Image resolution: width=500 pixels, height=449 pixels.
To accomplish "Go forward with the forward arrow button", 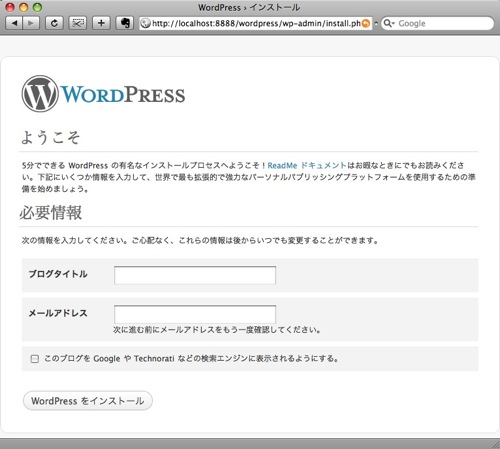I will click(x=31, y=23).
